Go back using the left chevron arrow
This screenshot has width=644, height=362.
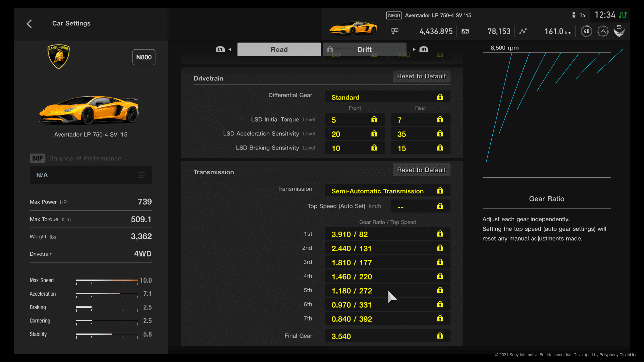pyautogui.click(x=29, y=24)
